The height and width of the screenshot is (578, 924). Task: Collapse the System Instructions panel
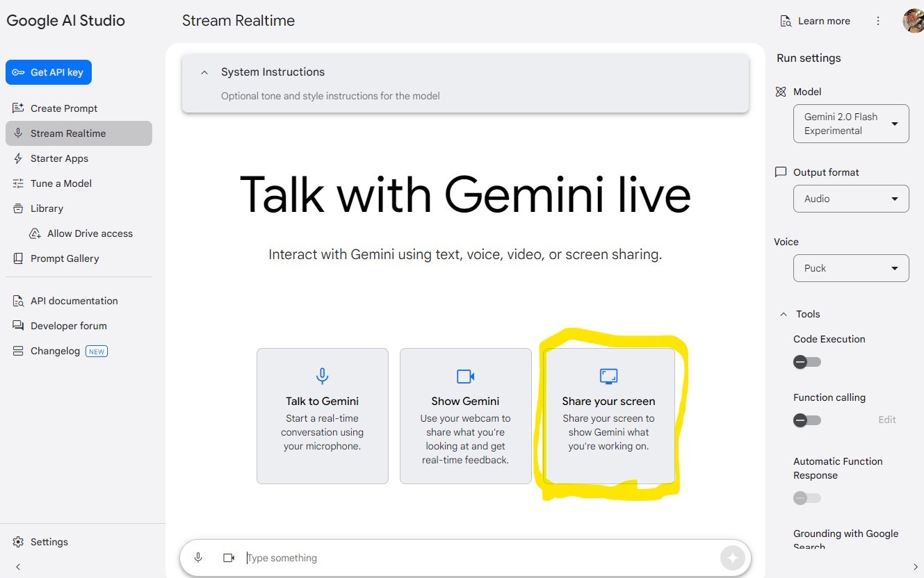[204, 72]
